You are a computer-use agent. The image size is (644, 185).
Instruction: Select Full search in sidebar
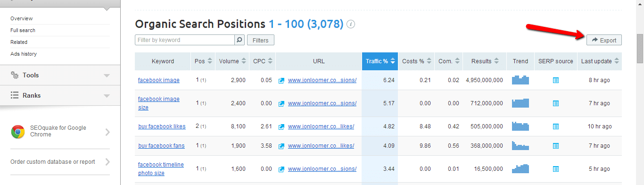(x=23, y=30)
